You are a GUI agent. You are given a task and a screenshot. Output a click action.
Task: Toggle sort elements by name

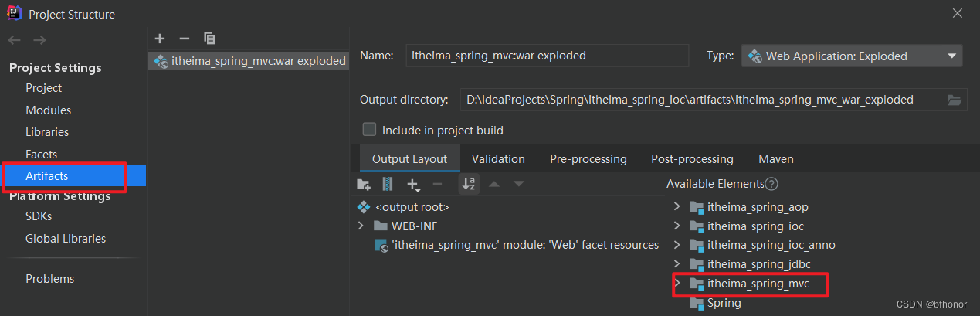468,184
